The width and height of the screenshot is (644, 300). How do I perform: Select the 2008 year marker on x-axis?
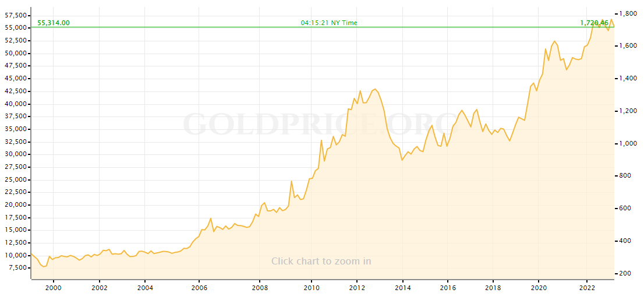pyautogui.click(x=260, y=287)
